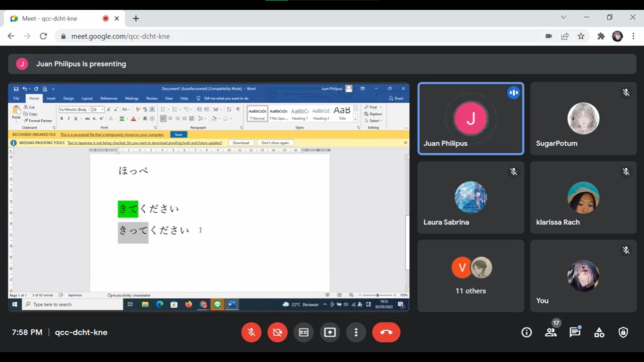This screenshot has width=644, height=362.
Task: Open Chrome extensions puzzle icon
Action: coord(601,36)
